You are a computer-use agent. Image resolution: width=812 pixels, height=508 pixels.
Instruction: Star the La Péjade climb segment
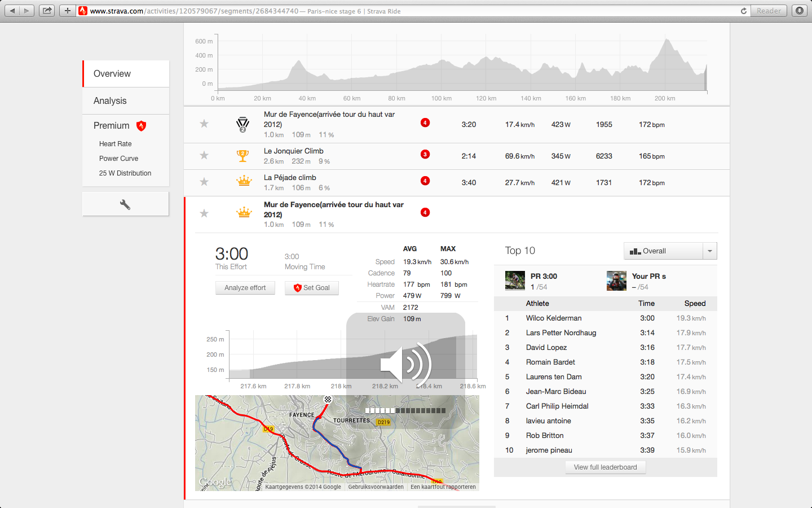pyautogui.click(x=204, y=182)
